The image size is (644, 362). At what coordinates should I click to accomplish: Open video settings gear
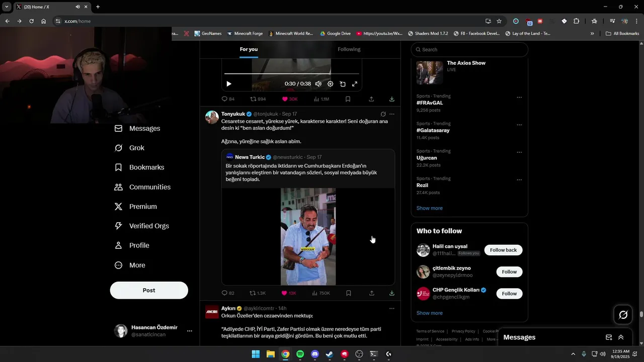coord(330,84)
